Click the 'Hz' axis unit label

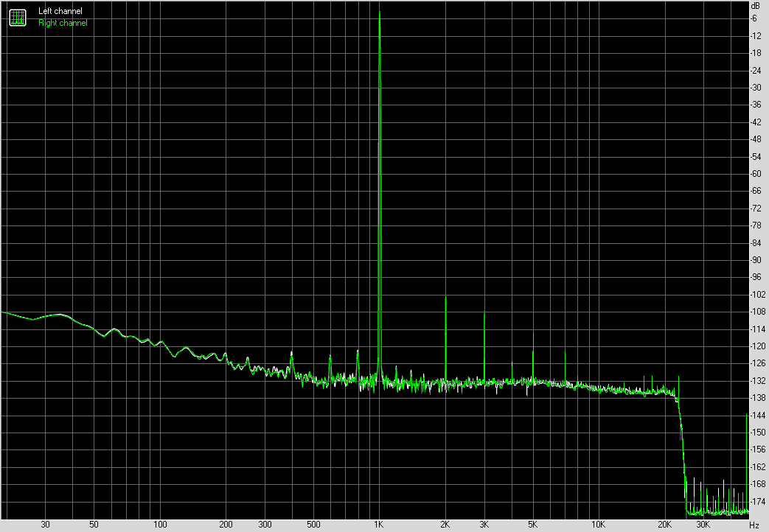(754, 525)
